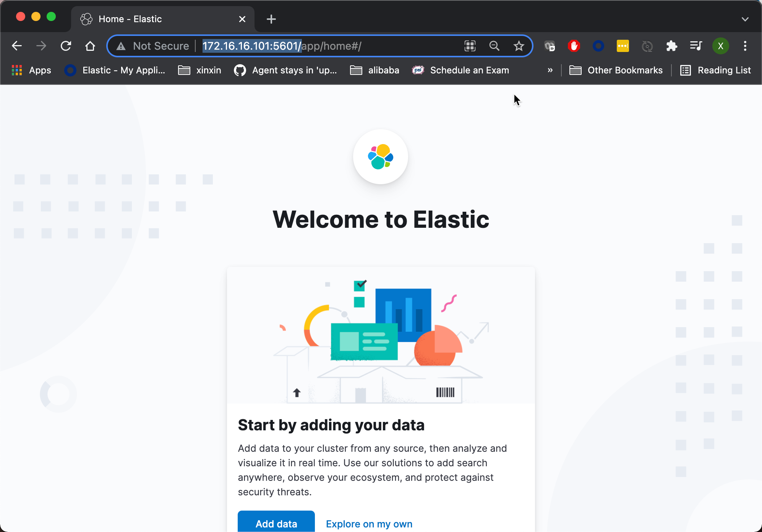Click the yellow password manager extension
This screenshot has width=762, height=532.
pos(623,46)
